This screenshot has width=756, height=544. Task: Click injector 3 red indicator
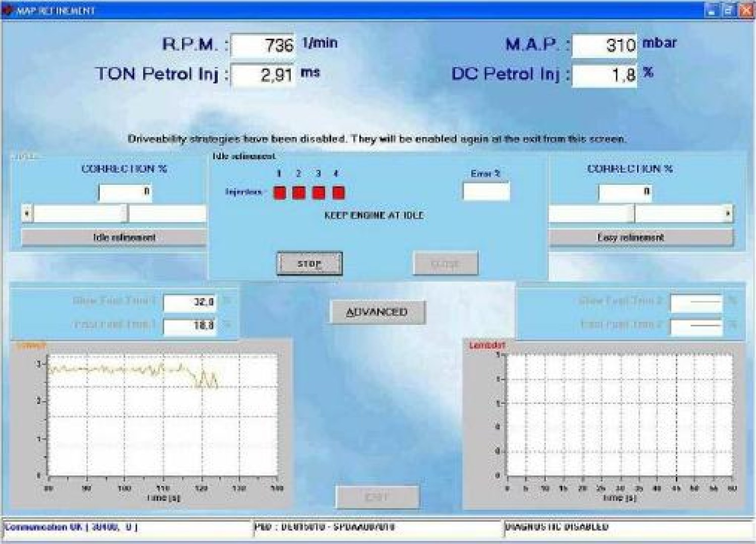tap(319, 192)
